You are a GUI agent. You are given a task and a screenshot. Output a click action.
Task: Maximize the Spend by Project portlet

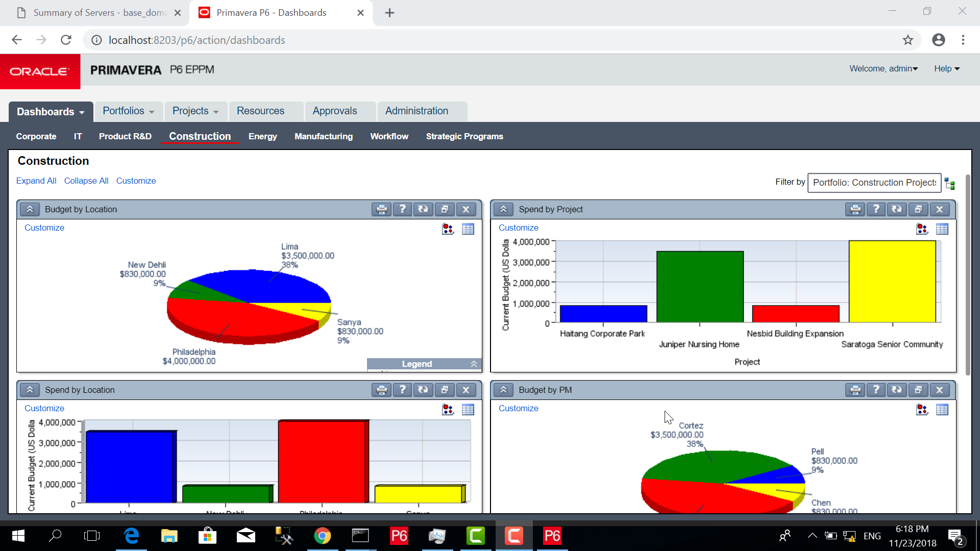click(x=918, y=209)
